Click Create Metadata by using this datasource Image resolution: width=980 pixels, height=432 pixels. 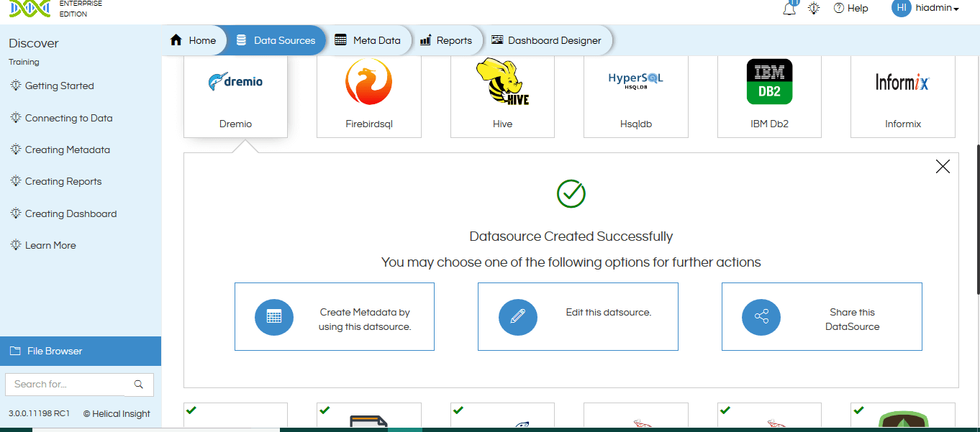(x=335, y=316)
